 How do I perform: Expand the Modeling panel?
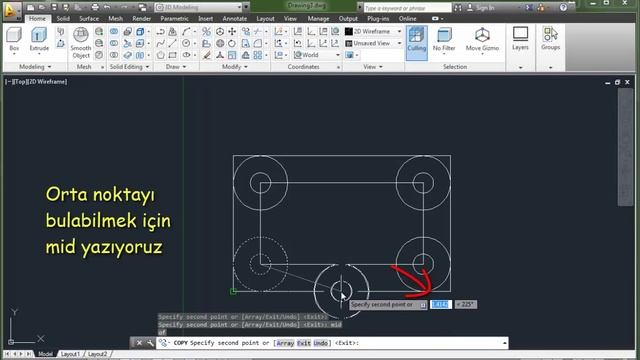(35, 67)
